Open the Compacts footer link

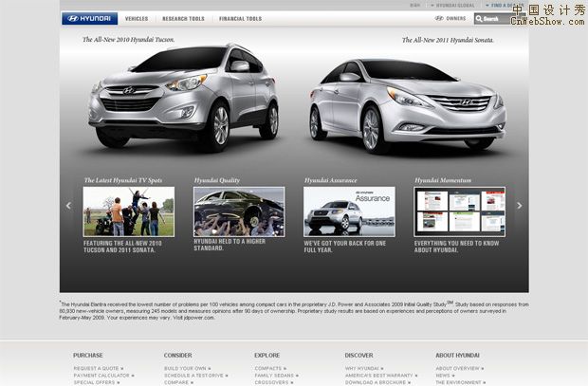[270, 368]
